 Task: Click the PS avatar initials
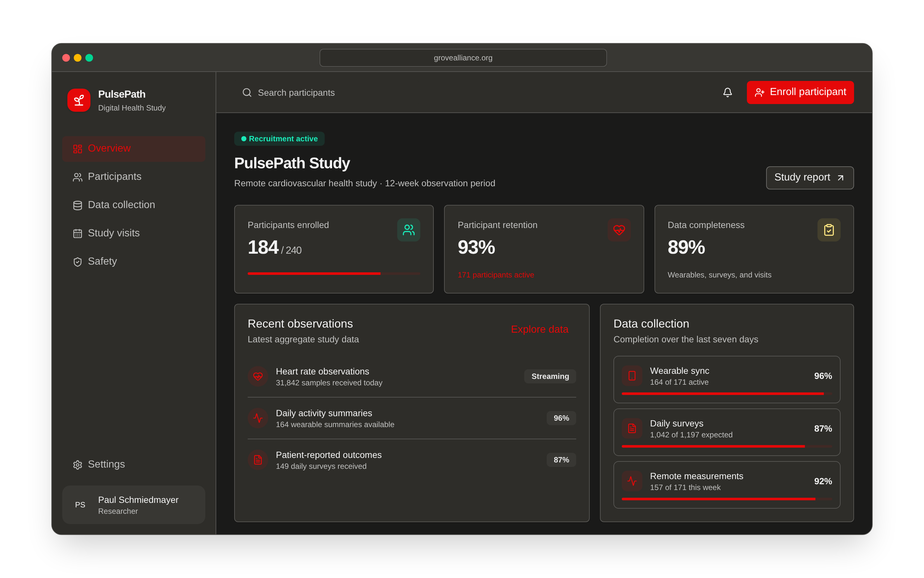pos(80,504)
